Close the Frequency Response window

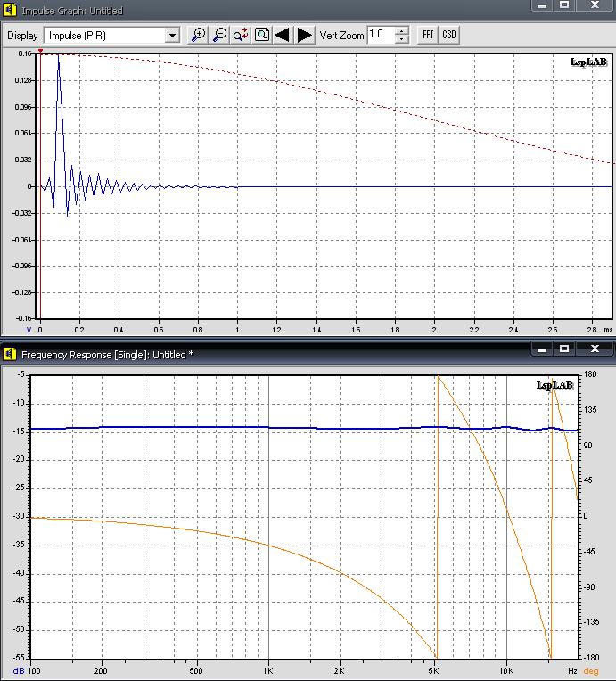pos(595,349)
